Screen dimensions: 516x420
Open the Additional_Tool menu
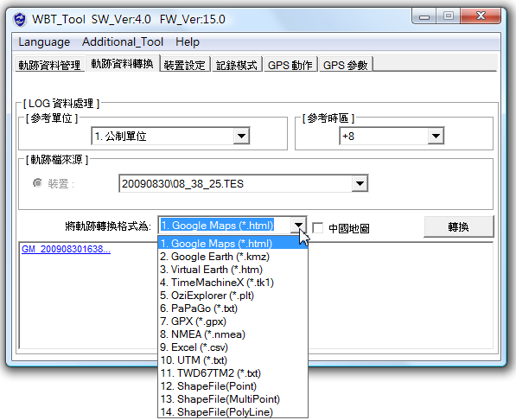tap(123, 41)
